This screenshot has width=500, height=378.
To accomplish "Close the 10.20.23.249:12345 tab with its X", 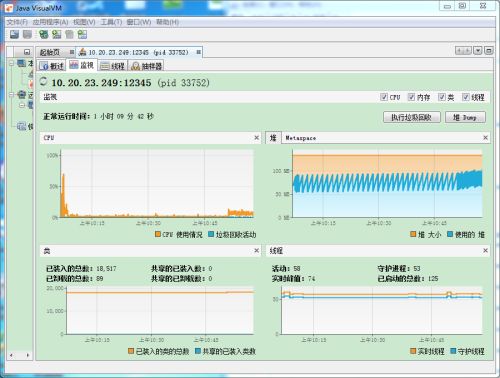I will (x=198, y=52).
